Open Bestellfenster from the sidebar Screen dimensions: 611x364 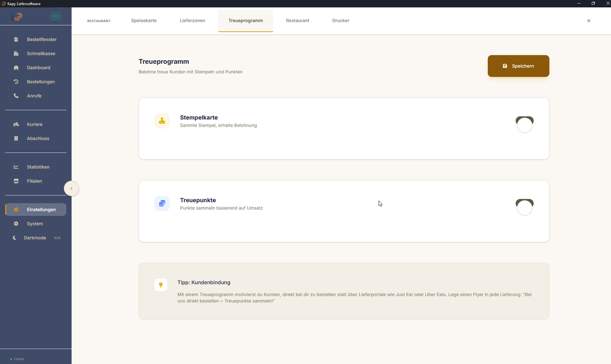click(36, 39)
